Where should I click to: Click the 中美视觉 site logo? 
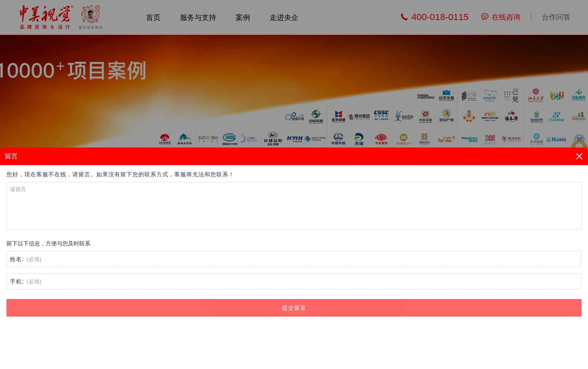pos(46,18)
